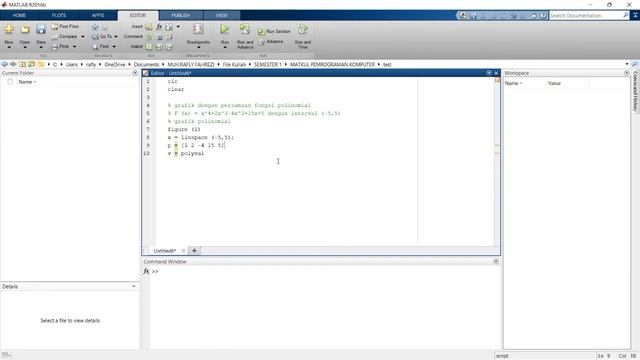Viewport: 640px width, 360px height.
Task: Choose Find Files in the ribbon
Action: (x=65, y=26)
